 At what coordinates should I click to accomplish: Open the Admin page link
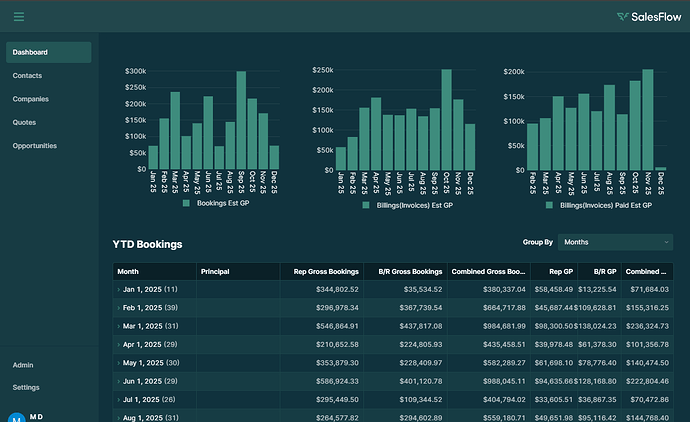point(23,365)
